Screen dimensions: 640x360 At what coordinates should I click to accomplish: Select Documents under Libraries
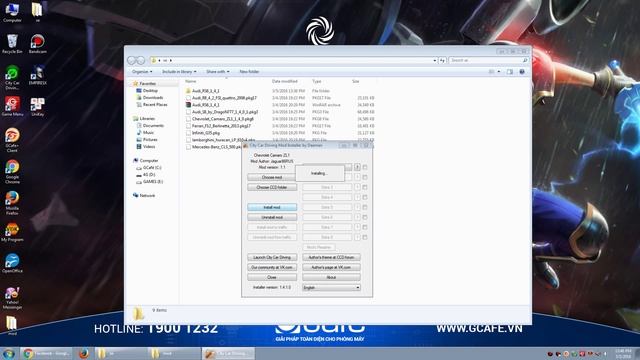click(153, 126)
